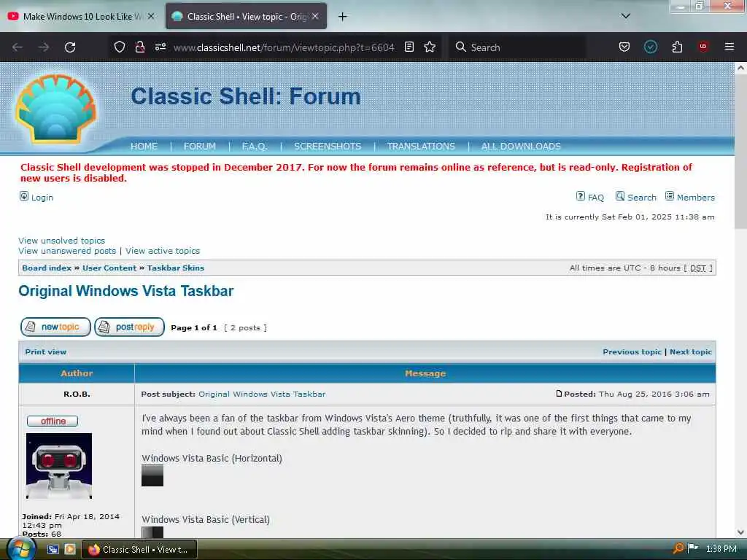
Task: Go to Previous topic
Action: click(x=632, y=352)
